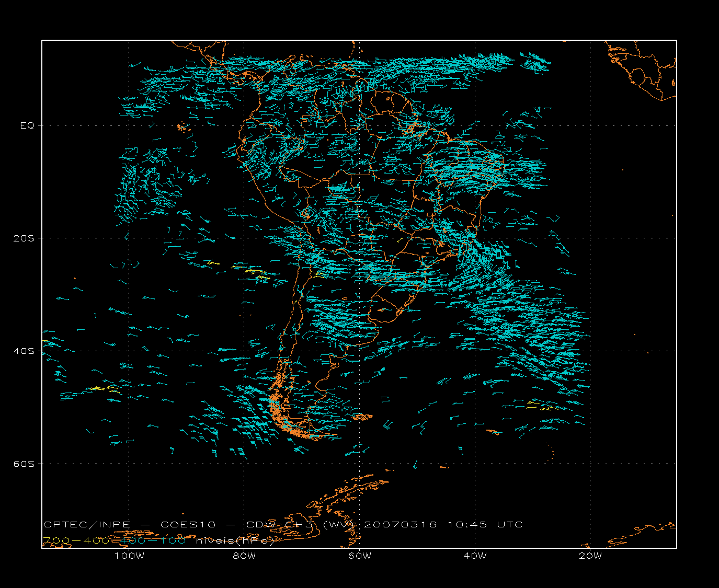
Task: Click the GOES10 satellite name text
Action: [x=188, y=524]
